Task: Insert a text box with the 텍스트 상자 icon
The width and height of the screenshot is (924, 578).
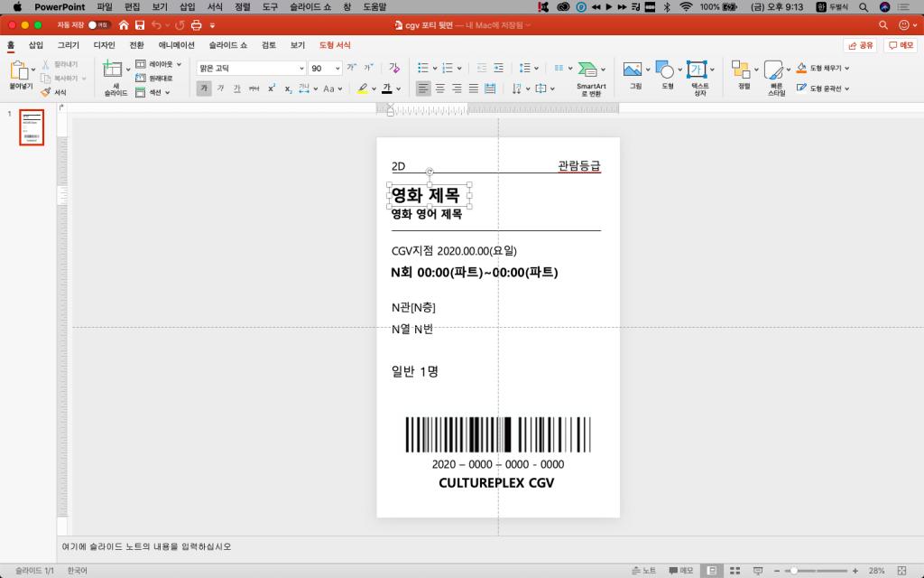Action: [697, 69]
